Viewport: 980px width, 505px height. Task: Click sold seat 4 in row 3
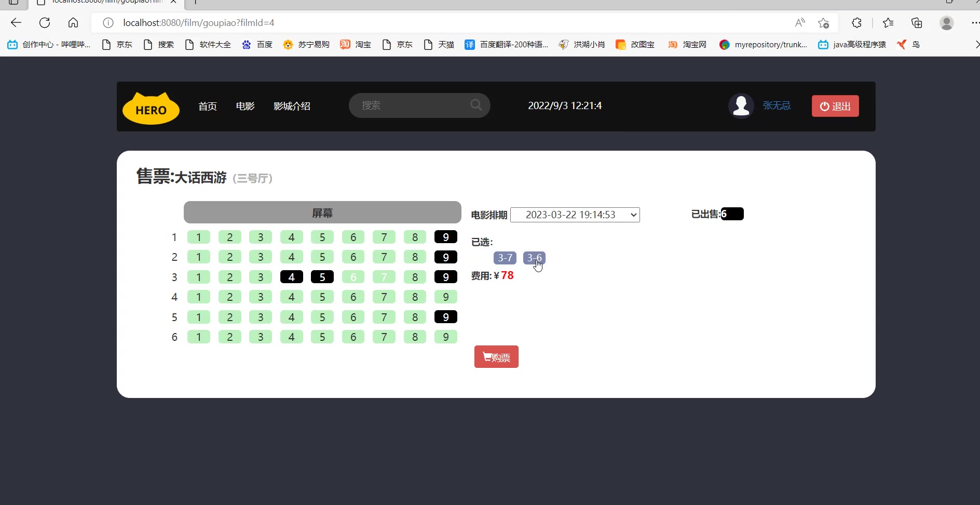click(x=292, y=277)
